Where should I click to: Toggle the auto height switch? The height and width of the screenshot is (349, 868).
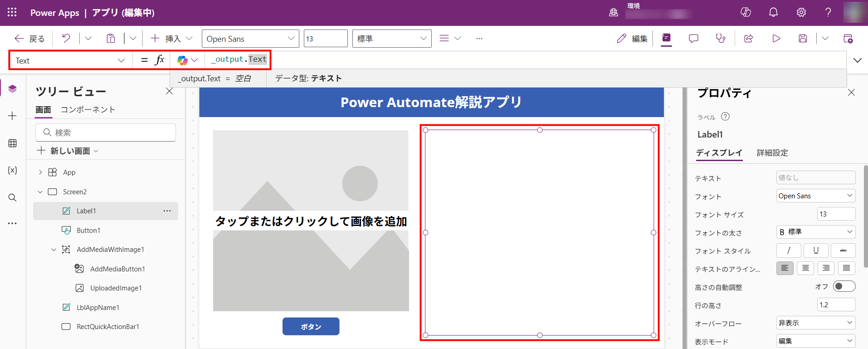[844, 286]
